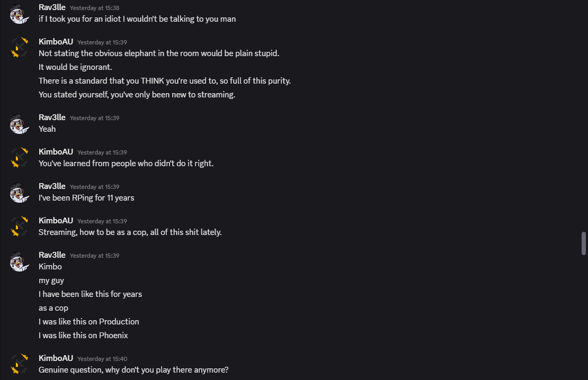
Task: Click the message "It would be ignorant."
Action: tap(75, 67)
